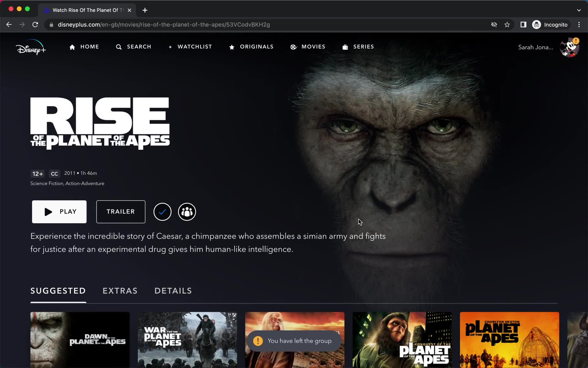Bookmark this page with the star icon
588x368 pixels.
click(x=507, y=25)
